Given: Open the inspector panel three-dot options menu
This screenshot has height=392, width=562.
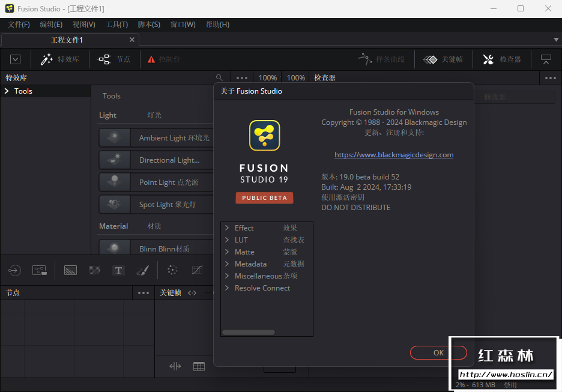Looking at the screenshot, I should click(550, 78).
